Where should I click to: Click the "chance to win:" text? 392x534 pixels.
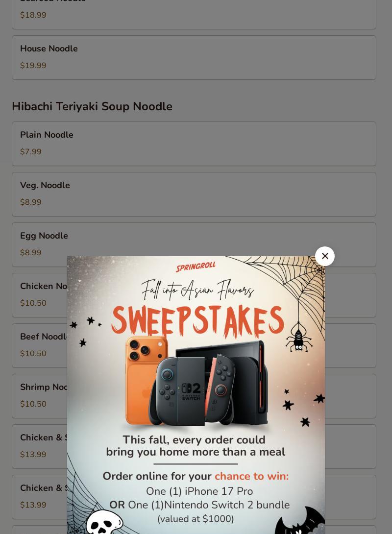[x=252, y=476]
